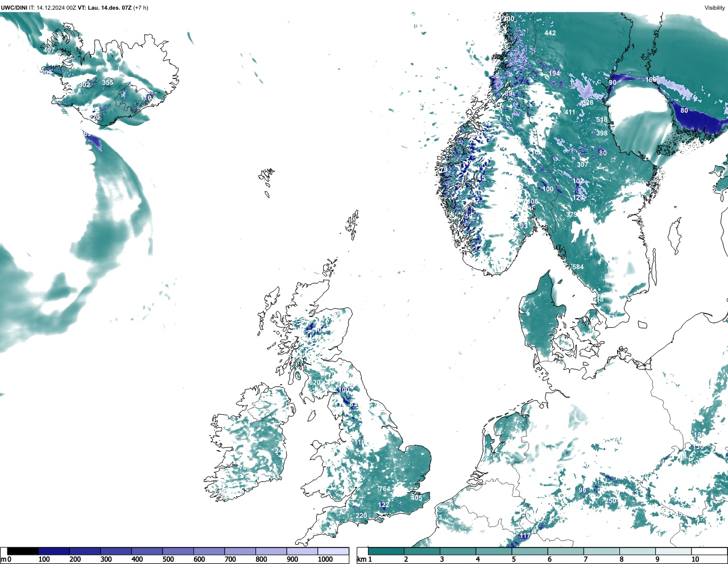Click the 900–1000 m legend swatch
Screen dimensions: 728x564
pyautogui.click(x=302, y=551)
